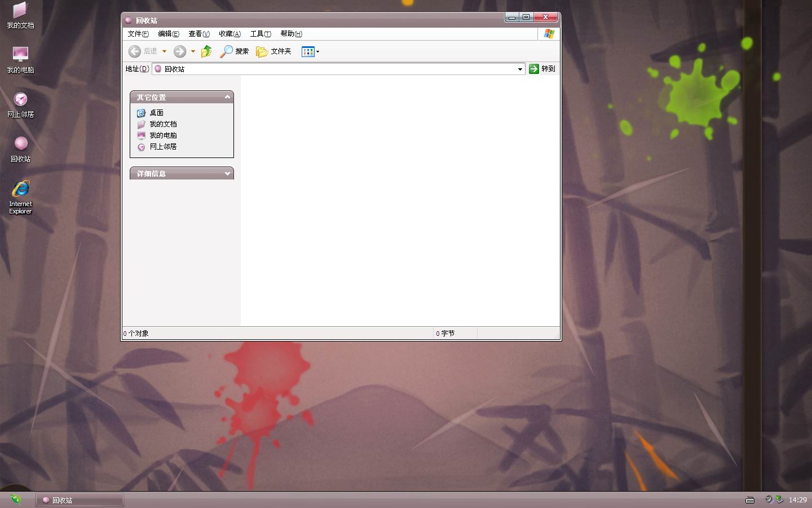Toggle the 文件夹 folders pane button

coord(273,51)
